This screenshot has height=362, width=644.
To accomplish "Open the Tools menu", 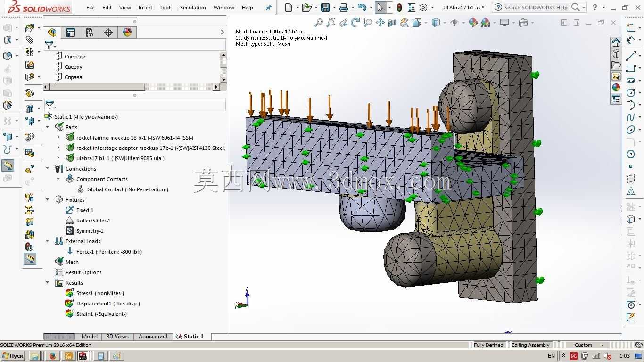I will pos(166,8).
